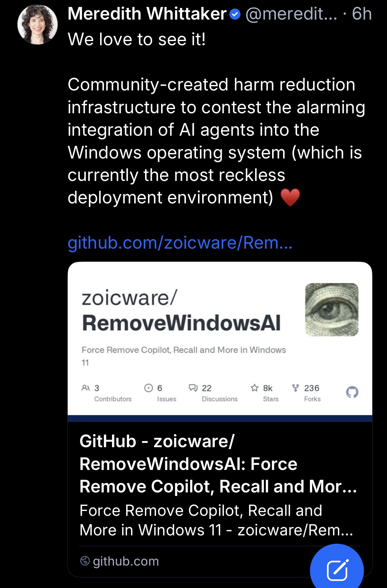Tap the tweet text about harm reduction
387x588 pixels.
click(x=216, y=141)
